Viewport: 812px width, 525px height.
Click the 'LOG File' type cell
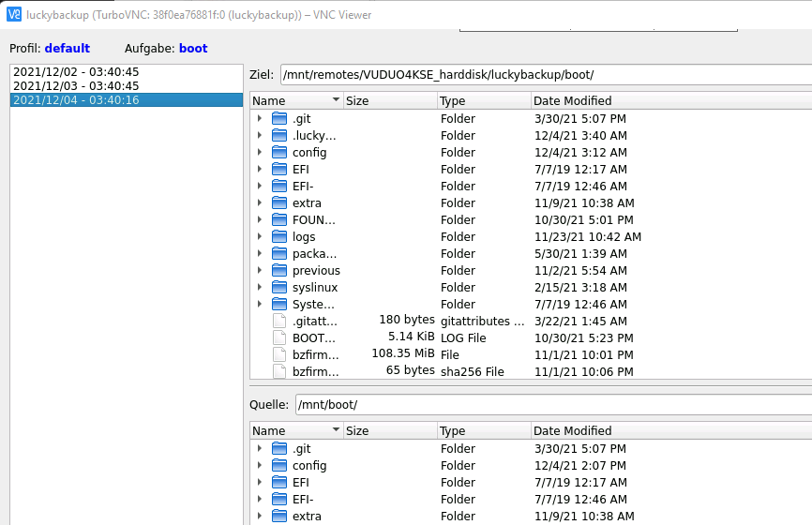[x=463, y=338]
